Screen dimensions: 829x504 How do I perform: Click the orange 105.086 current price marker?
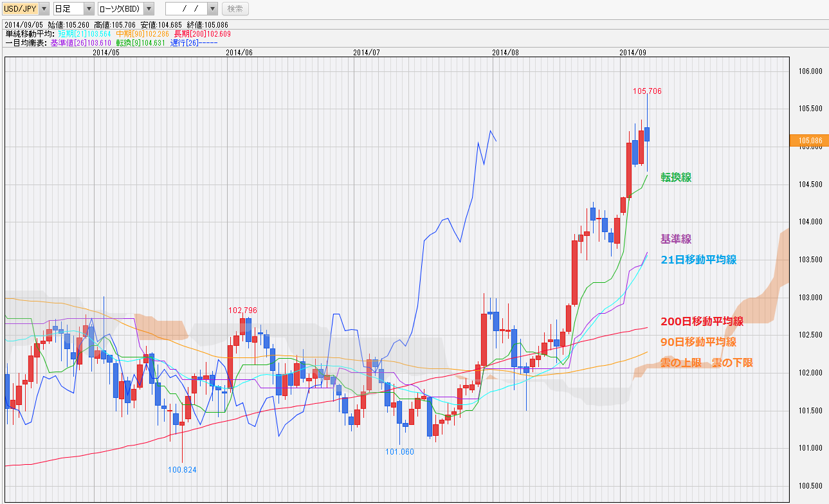point(808,140)
